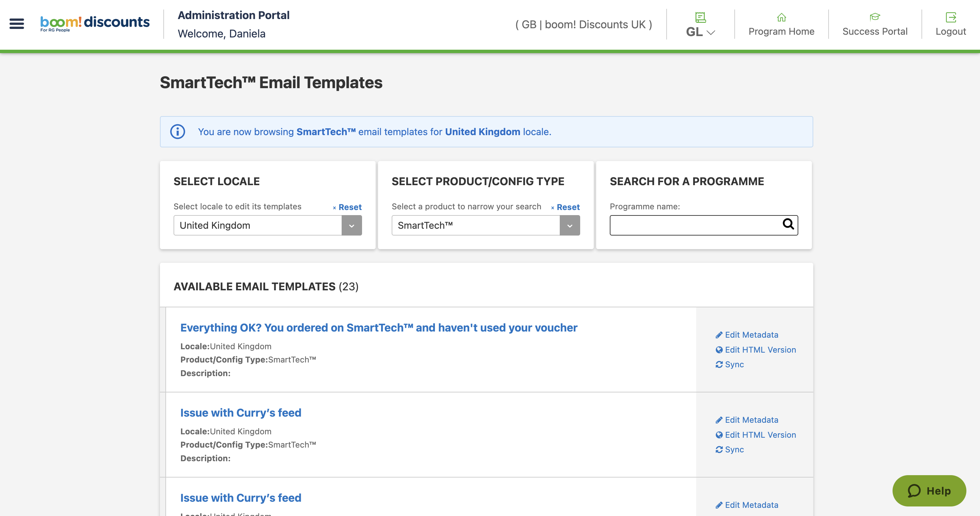Click globe icon of first Curry's feed row
Screen dimensions: 980x516
(x=719, y=435)
